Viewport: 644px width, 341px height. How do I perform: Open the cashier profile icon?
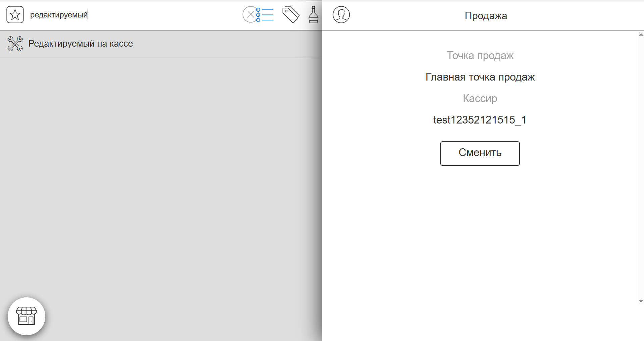341,15
